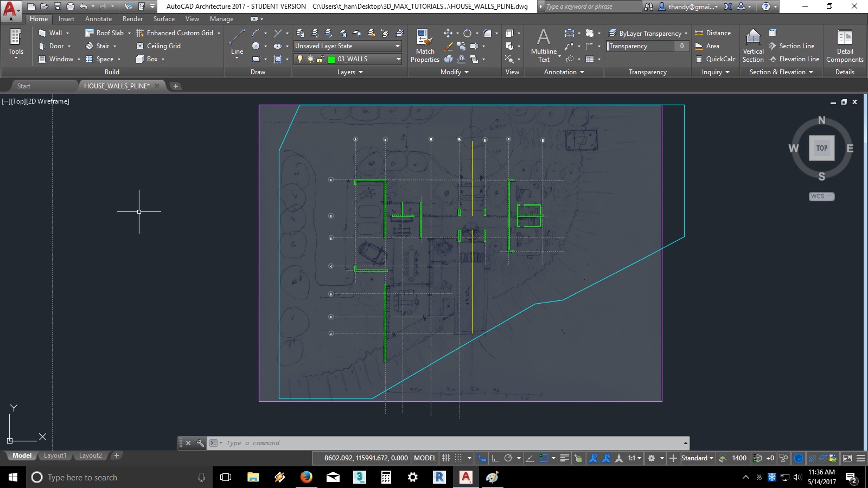The image size is (868, 488).
Task: Activate the Move tool in Modify panel
Action: click(448, 33)
